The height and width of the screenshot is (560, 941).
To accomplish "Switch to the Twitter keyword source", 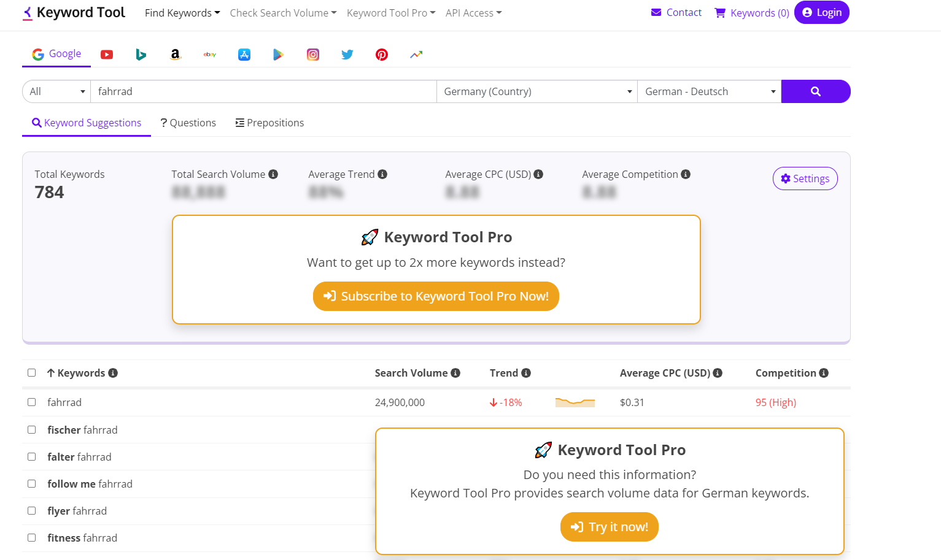I will click(347, 55).
